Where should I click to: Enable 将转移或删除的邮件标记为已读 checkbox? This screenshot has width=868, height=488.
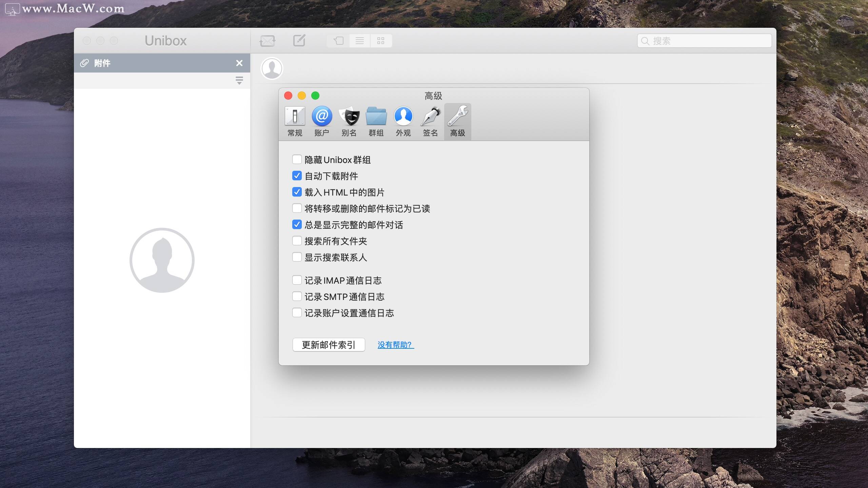pyautogui.click(x=297, y=208)
